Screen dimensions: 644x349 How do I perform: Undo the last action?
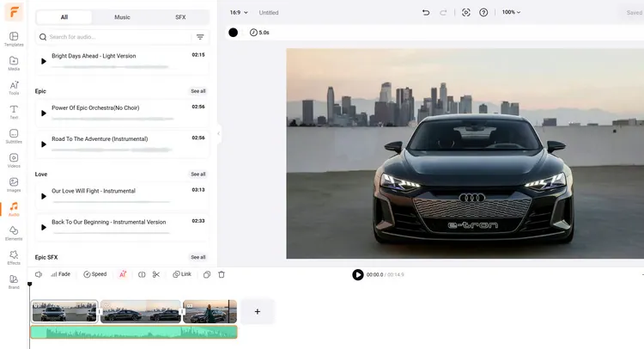[426, 12]
